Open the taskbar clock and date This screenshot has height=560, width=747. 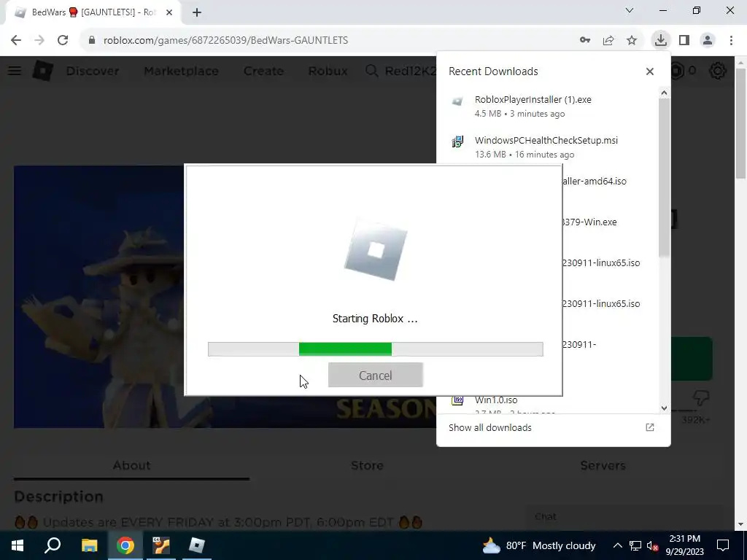[684, 545]
